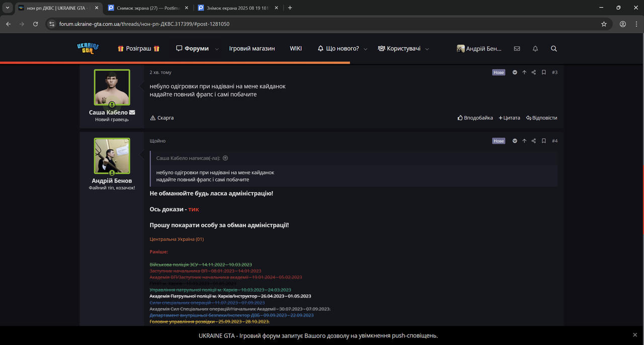Expand the Користувачі submenu arrow
The width and height of the screenshot is (644, 345).
(x=427, y=49)
